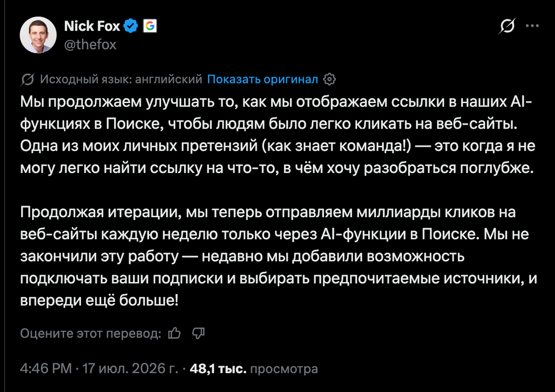This screenshot has height=392, width=555.
Task: Open the 4:46 PM timestamp link
Action: point(46,369)
